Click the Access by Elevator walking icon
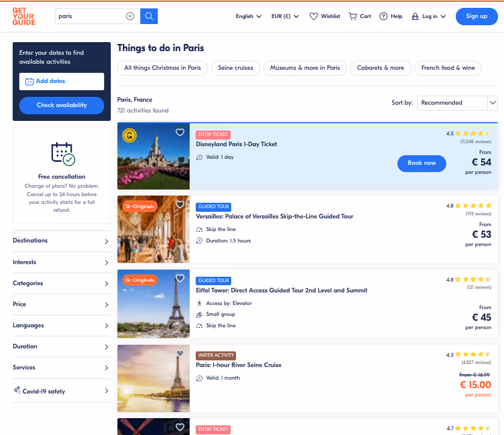The height and width of the screenshot is (435, 504). point(199,303)
